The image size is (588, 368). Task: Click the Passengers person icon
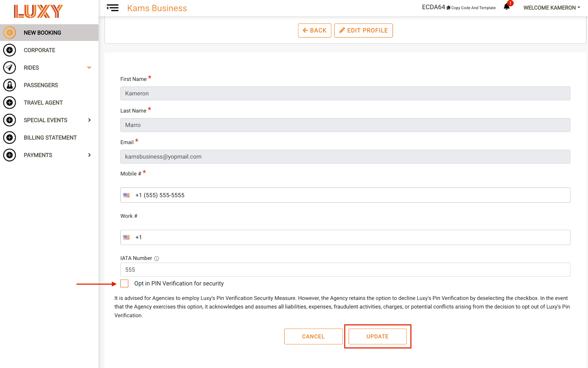pyautogui.click(x=9, y=85)
